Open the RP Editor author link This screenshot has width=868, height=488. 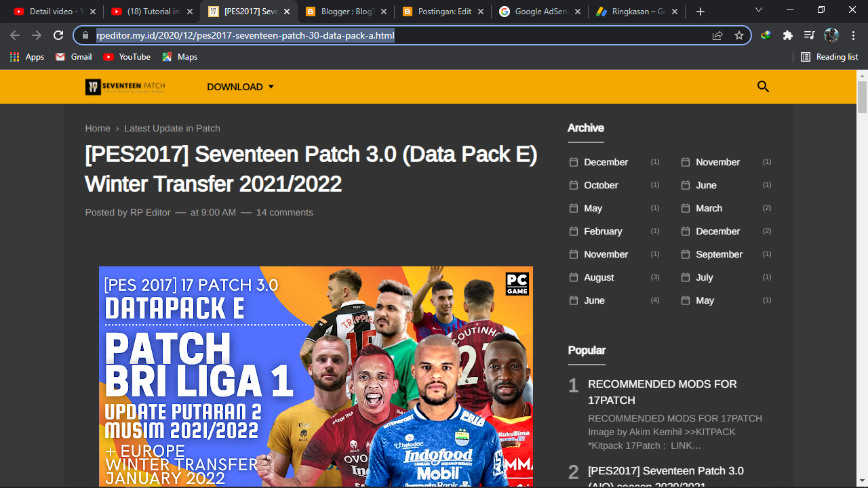point(151,212)
